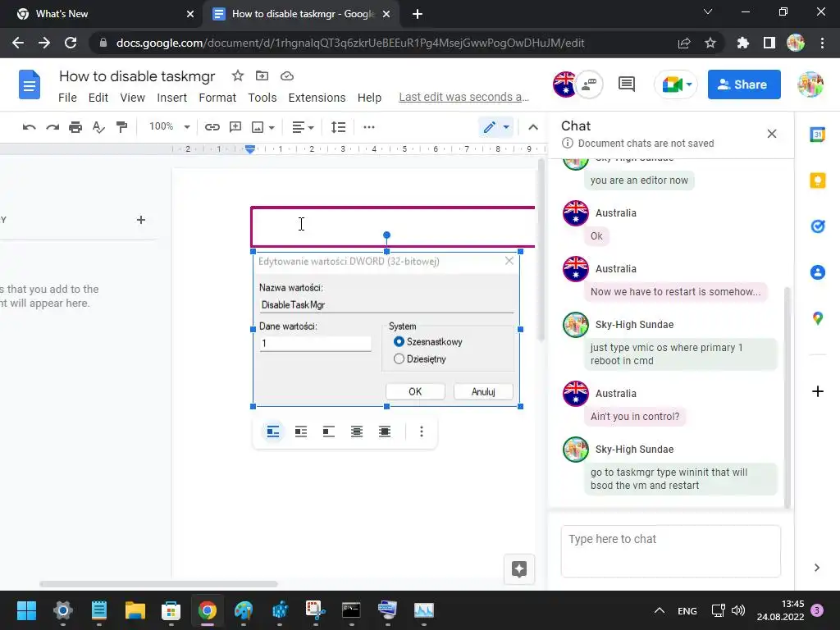840x630 pixels.
Task: Open the three-dot More toolbar options
Action: [x=368, y=127]
